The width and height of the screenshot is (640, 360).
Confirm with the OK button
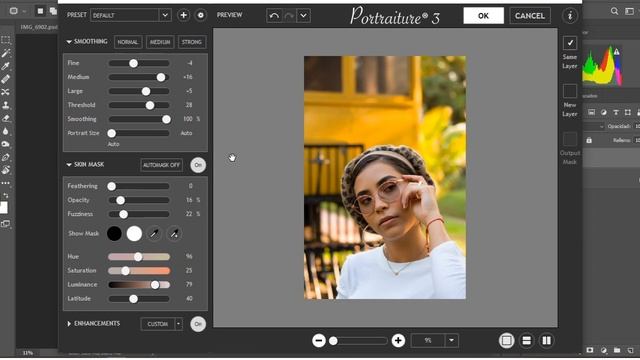click(483, 16)
